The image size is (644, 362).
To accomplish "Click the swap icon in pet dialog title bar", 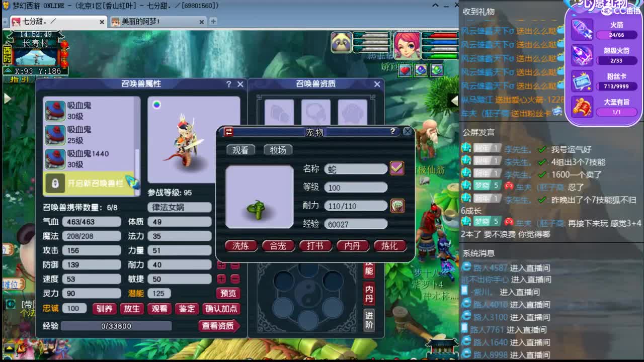I will (x=229, y=132).
